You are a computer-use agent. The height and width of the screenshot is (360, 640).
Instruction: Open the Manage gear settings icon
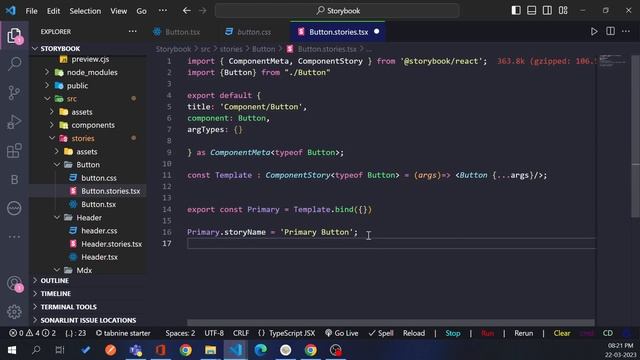click(14, 312)
